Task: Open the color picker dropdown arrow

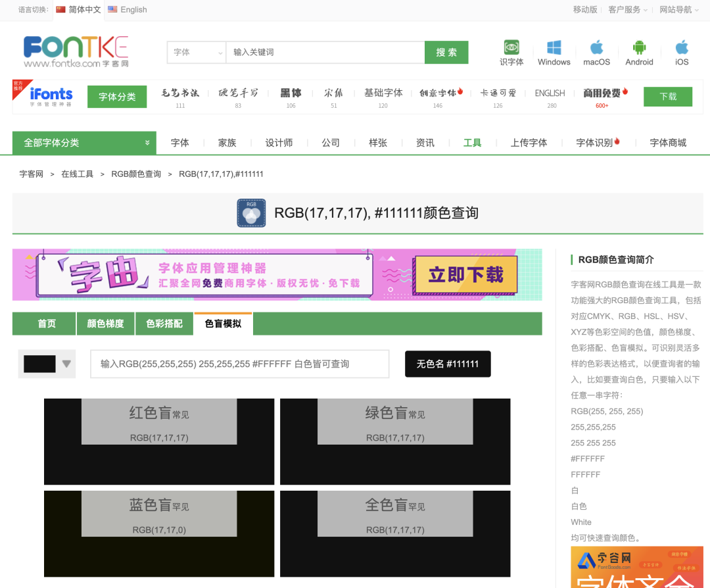Action: [x=66, y=364]
